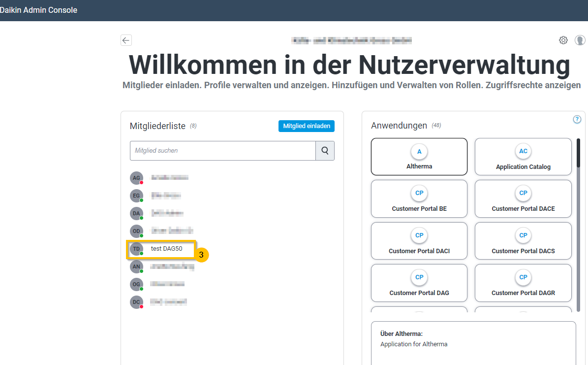Select the OG member avatar
The width and height of the screenshot is (588, 365).
pyautogui.click(x=136, y=284)
